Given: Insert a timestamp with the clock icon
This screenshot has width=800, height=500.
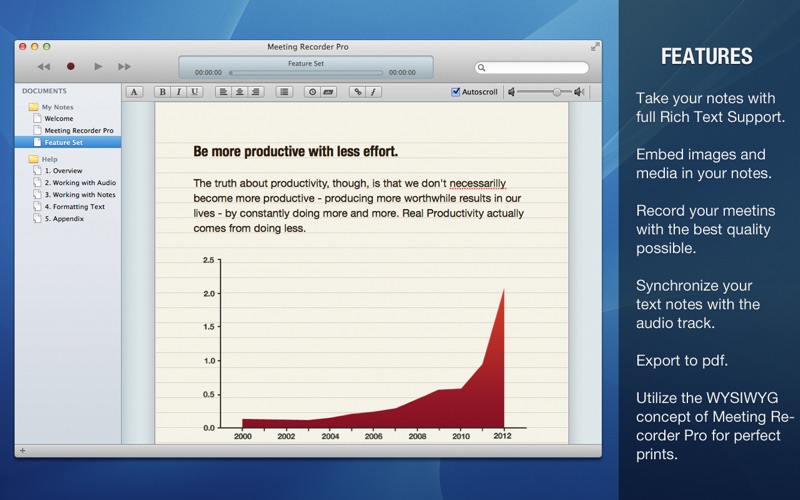Looking at the screenshot, I should pyautogui.click(x=312, y=92).
